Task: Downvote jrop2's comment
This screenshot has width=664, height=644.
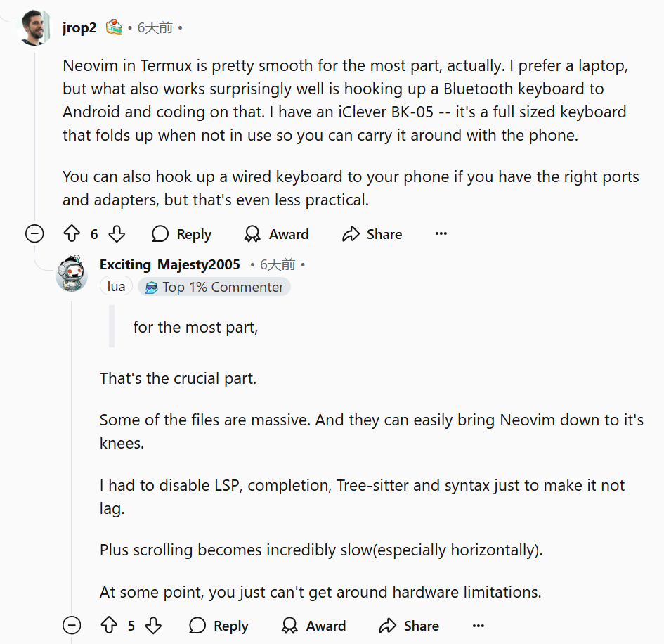Action: point(117,234)
